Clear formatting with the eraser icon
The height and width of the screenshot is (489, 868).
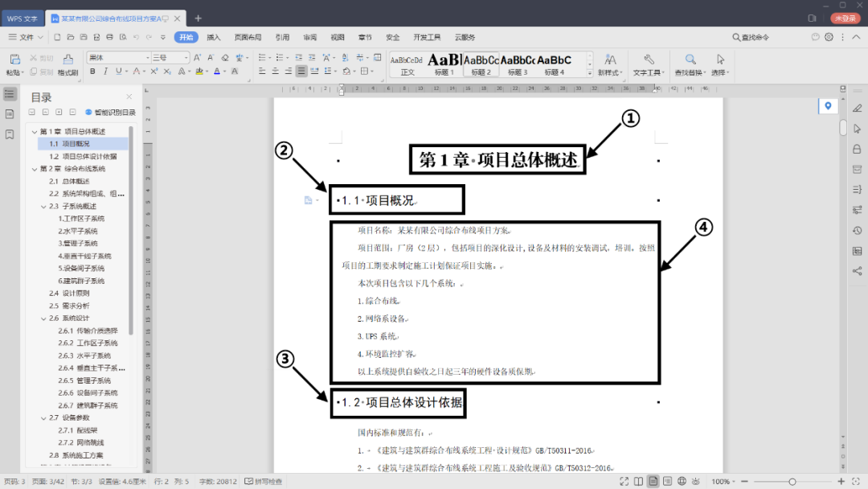[225, 58]
